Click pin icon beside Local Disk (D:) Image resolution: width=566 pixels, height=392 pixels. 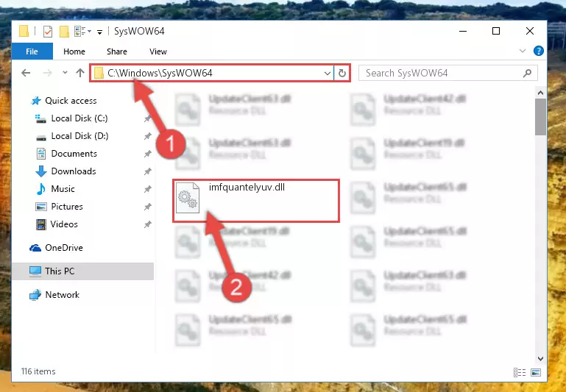pyautogui.click(x=147, y=136)
